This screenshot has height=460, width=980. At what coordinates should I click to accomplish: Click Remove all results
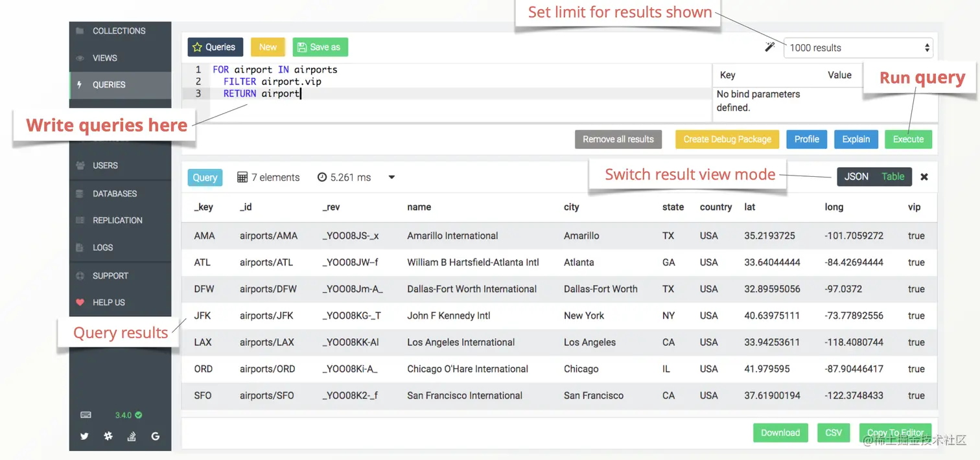point(618,139)
